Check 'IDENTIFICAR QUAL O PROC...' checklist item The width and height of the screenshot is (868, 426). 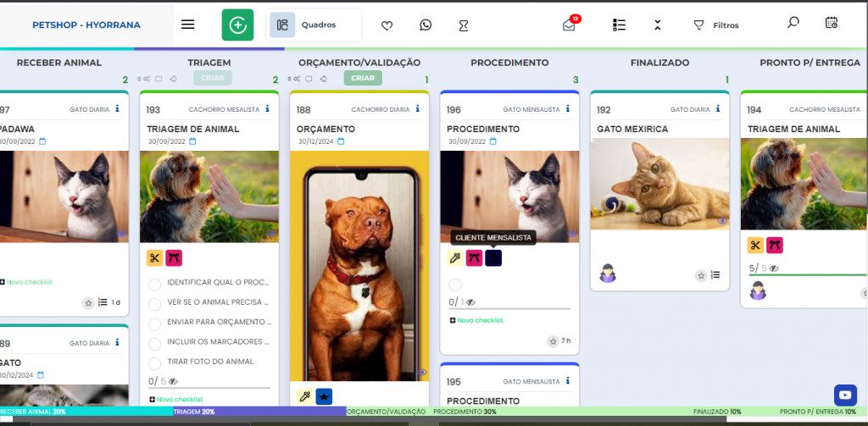(154, 282)
